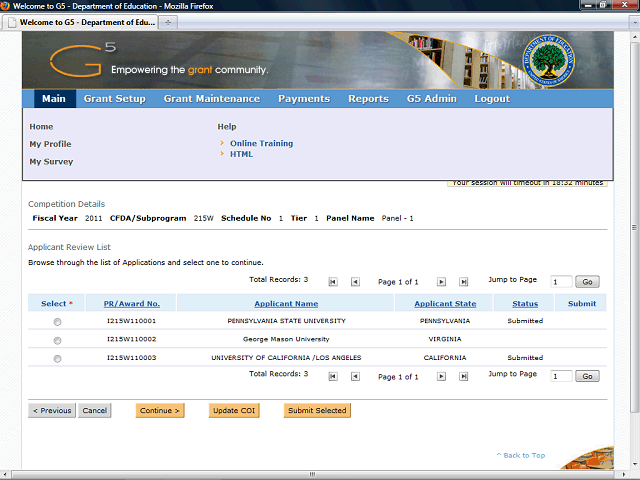Open the Online Training help link
Screen dimensions: 640x480
tap(261, 143)
